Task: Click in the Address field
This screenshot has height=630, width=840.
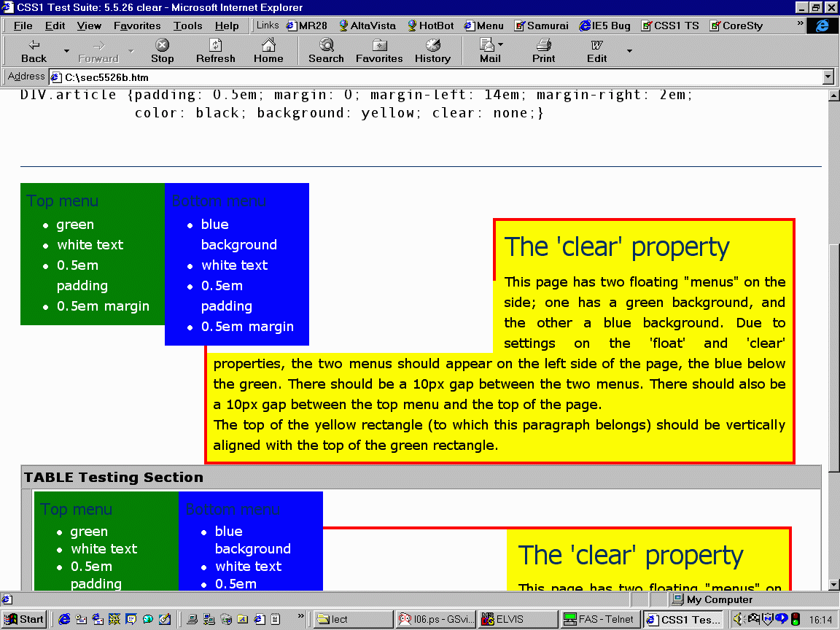Action: (x=437, y=77)
